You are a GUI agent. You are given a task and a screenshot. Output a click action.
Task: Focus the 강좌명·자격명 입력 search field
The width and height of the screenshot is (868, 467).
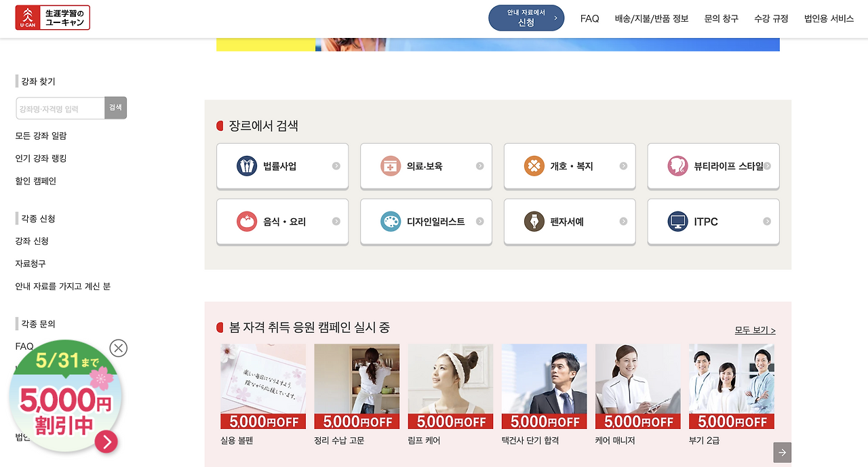60,108
